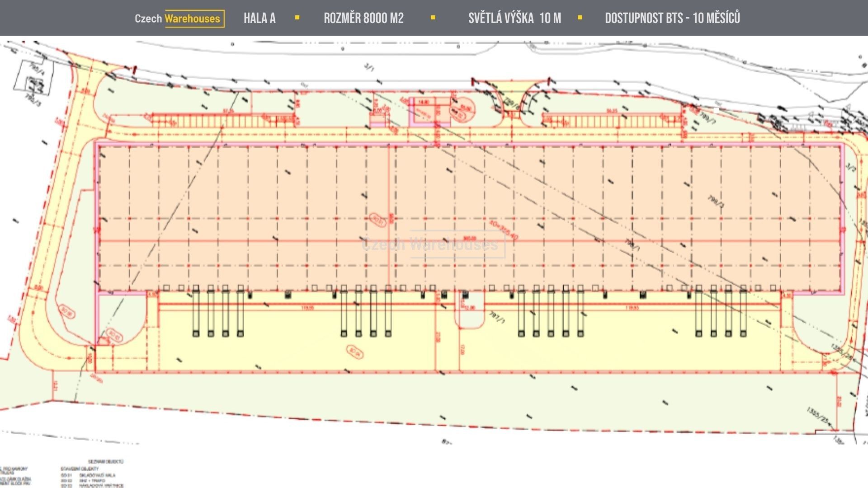Click the SEZNAM OBJEKTŮ legend heading

point(106,462)
